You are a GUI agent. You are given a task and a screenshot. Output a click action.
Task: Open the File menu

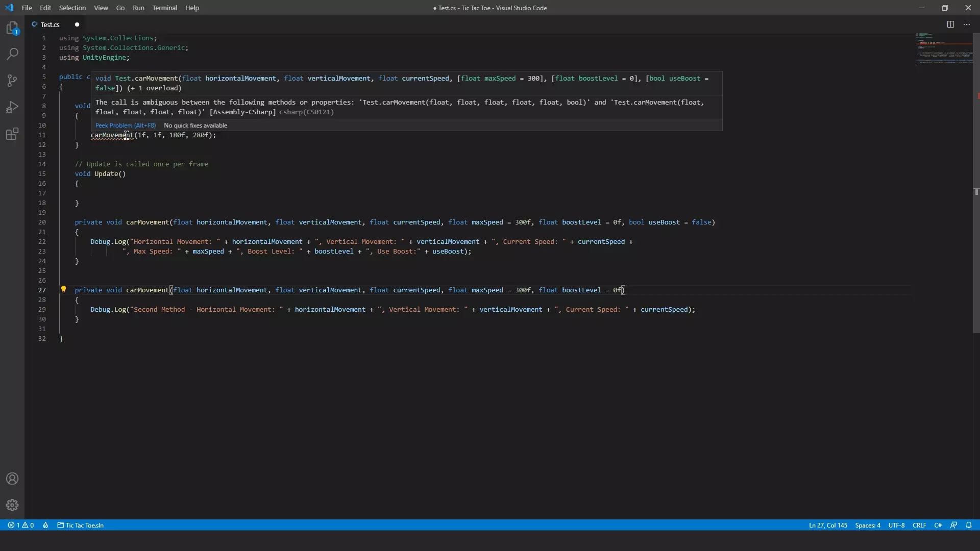[x=27, y=8]
